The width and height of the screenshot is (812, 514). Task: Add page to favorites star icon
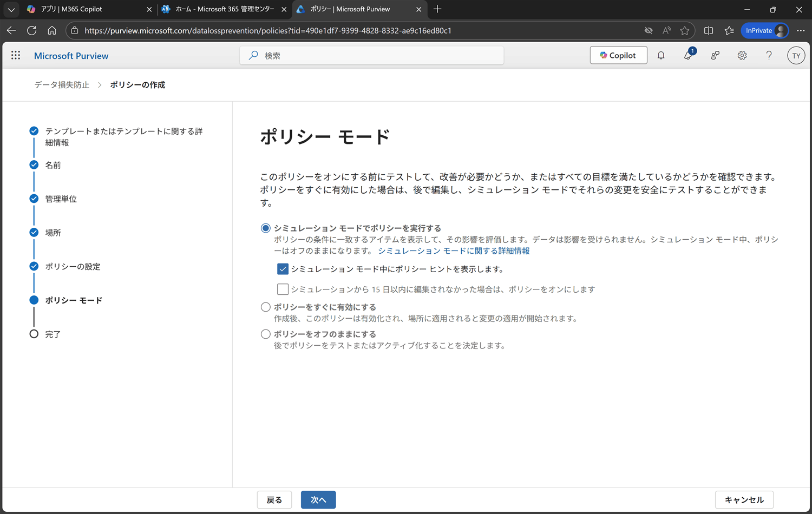pyautogui.click(x=685, y=30)
